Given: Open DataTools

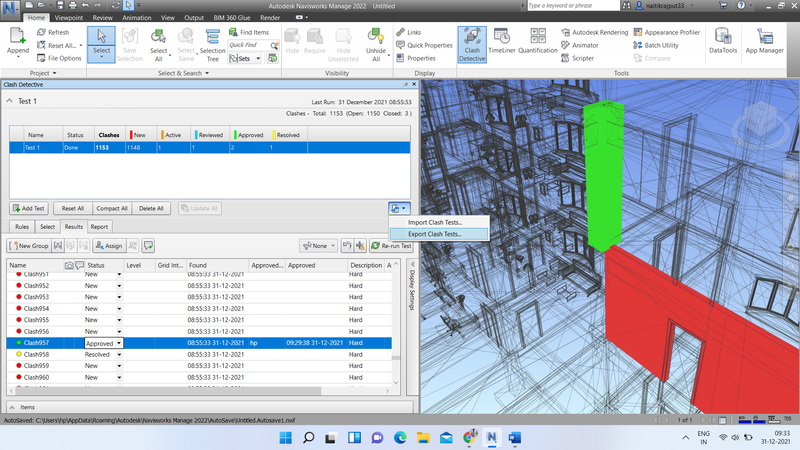Looking at the screenshot, I should tap(723, 41).
